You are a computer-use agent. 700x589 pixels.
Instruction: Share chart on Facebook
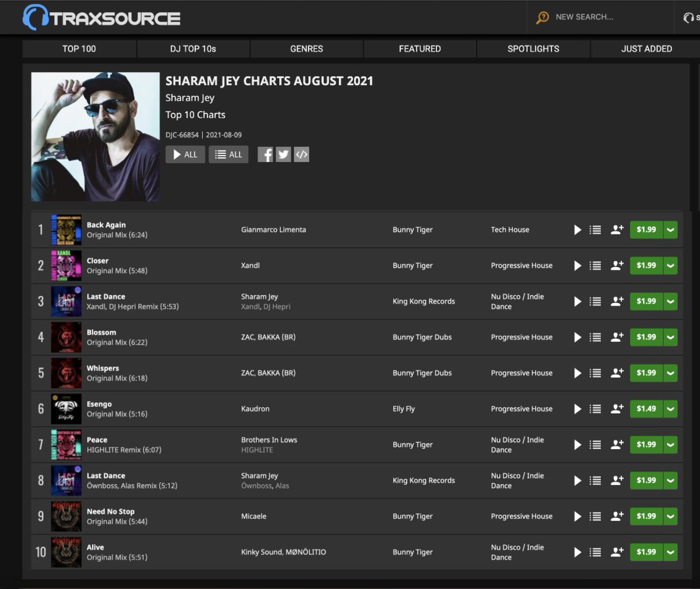point(265,155)
